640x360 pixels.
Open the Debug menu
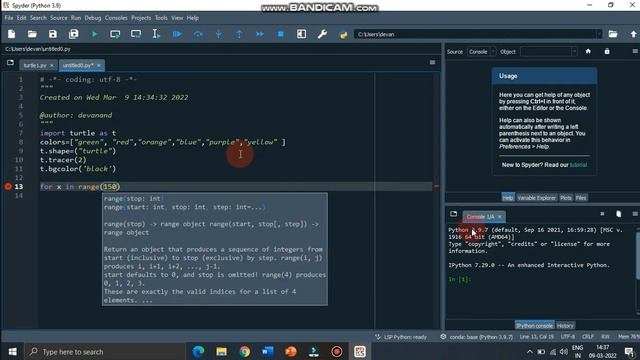[x=93, y=18]
